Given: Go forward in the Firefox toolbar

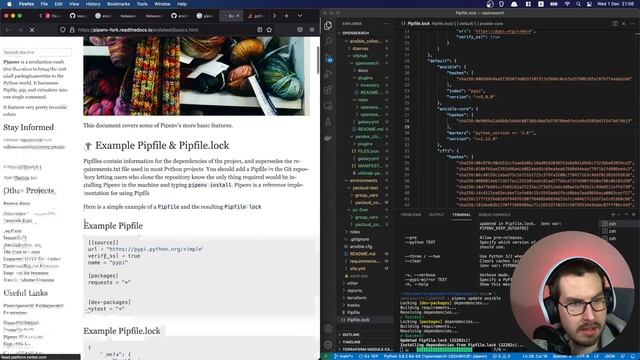Looking at the screenshot, I should point(20,29).
